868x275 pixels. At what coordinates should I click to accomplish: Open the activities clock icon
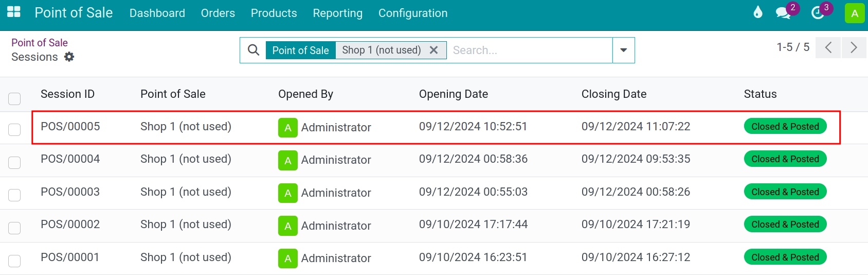point(818,13)
